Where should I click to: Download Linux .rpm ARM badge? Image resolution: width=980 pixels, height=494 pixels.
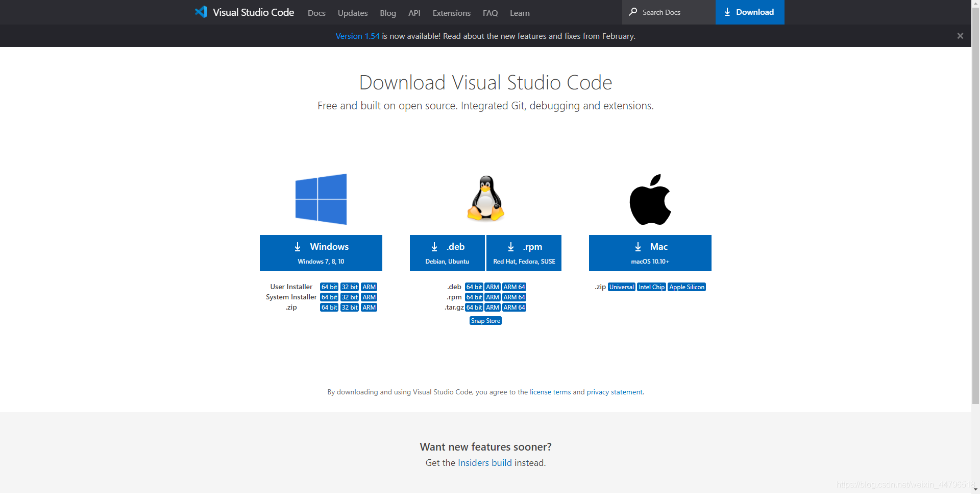pos(493,297)
